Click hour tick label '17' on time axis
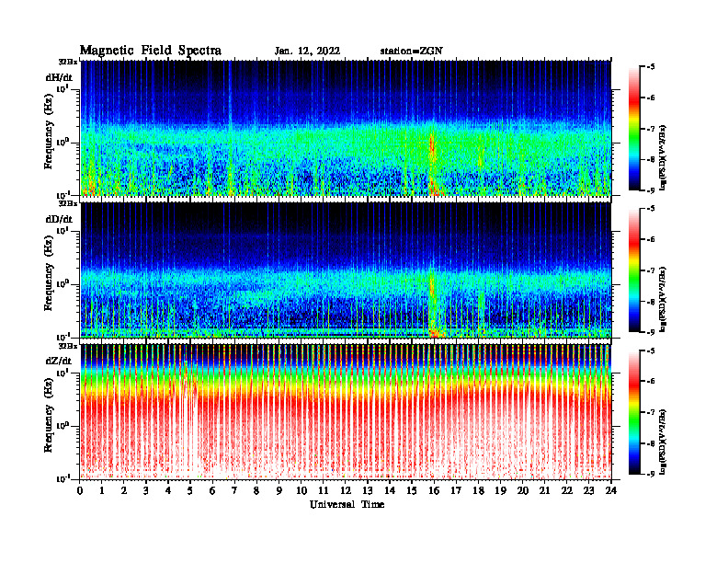Screen dimensions: 728x563 457,491
